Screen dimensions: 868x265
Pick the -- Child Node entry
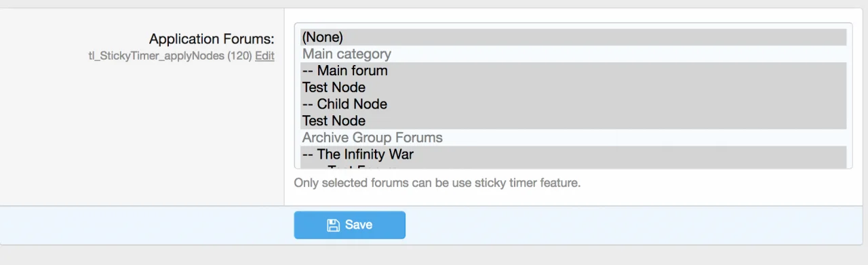[x=574, y=104]
